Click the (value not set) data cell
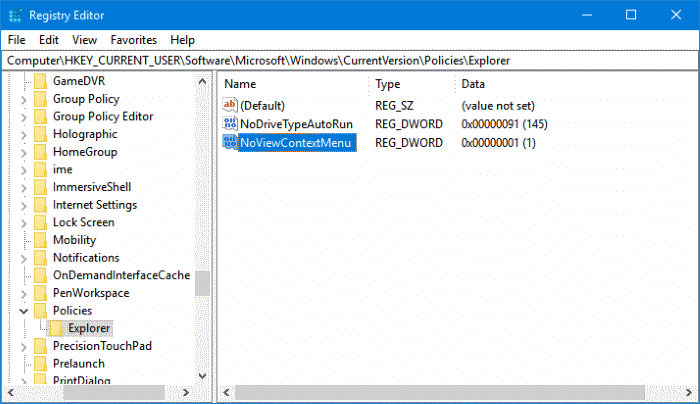 498,106
